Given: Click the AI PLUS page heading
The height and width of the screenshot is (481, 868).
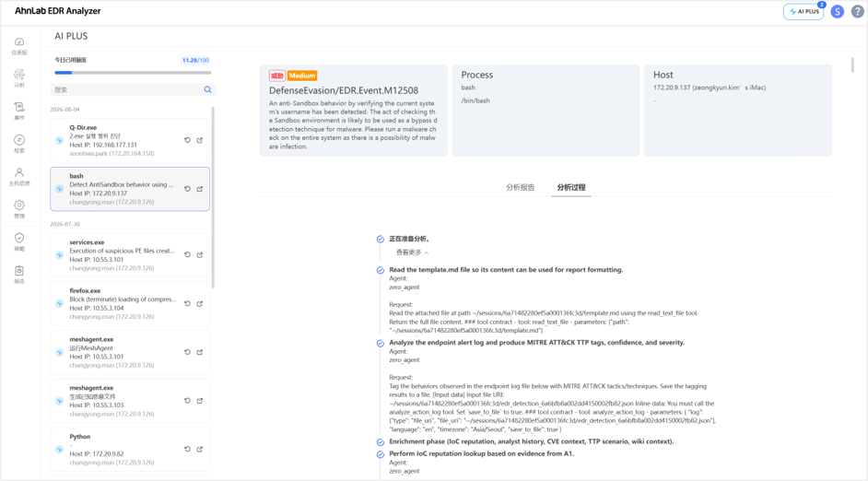Looking at the screenshot, I should (x=71, y=36).
